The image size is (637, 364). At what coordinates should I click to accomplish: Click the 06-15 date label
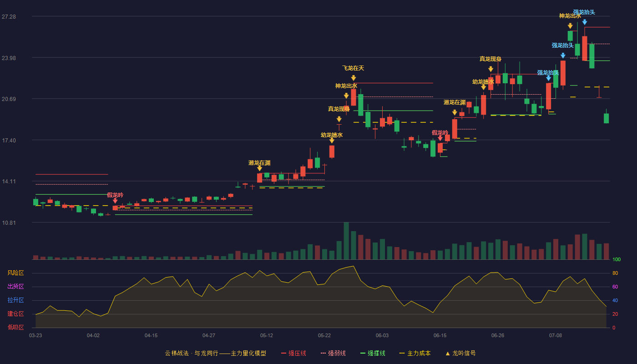(440, 335)
